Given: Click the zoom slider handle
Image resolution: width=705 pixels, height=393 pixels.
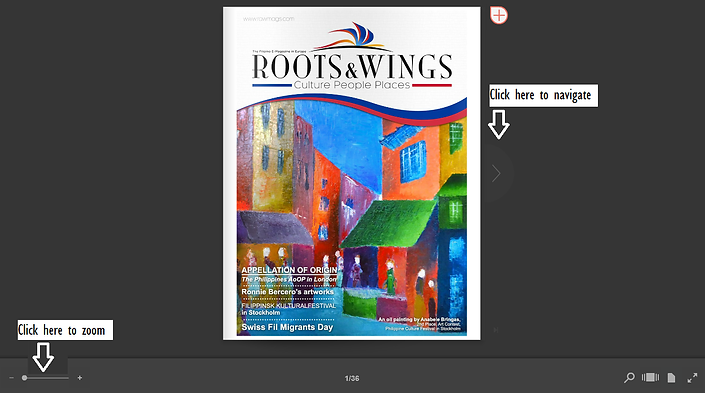Looking at the screenshot, I should pyautogui.click(x=24, y=378).
